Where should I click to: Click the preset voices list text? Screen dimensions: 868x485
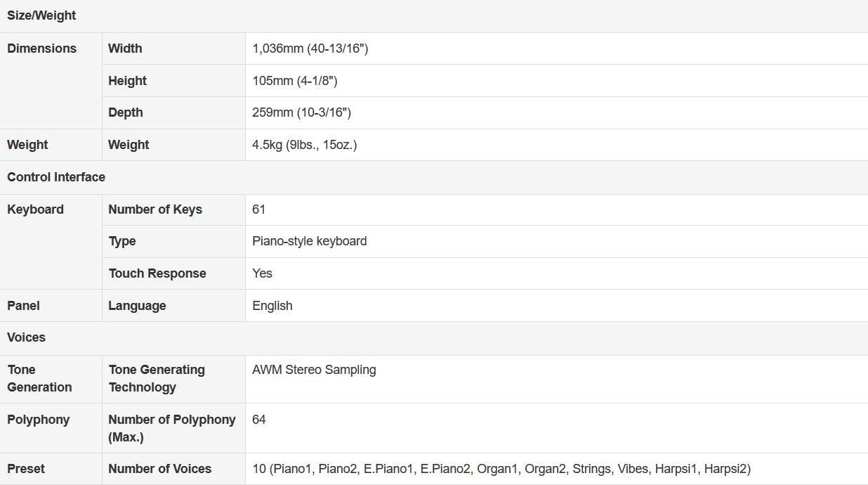(501, 469)
